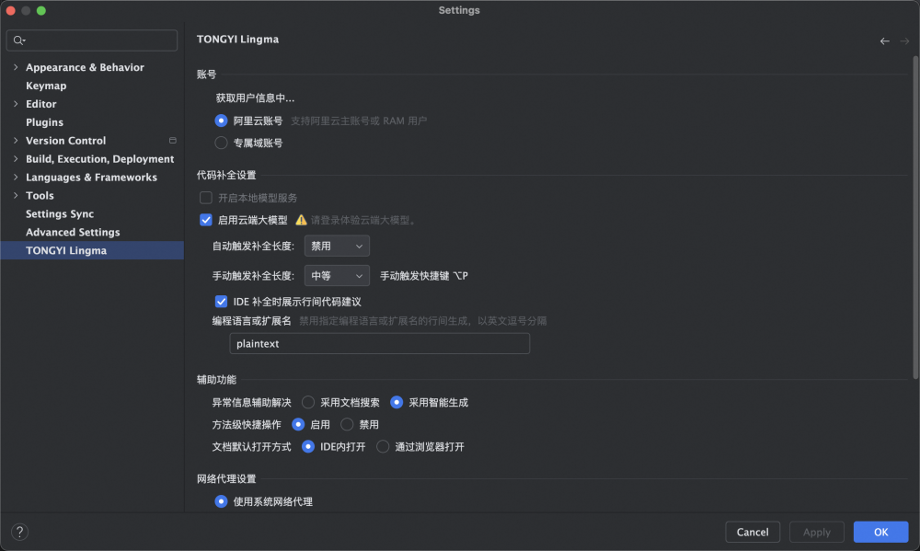The width and height of the screenshot is (920, 552).
Task: Expand the Editor tree node
Action: [16, 104]
